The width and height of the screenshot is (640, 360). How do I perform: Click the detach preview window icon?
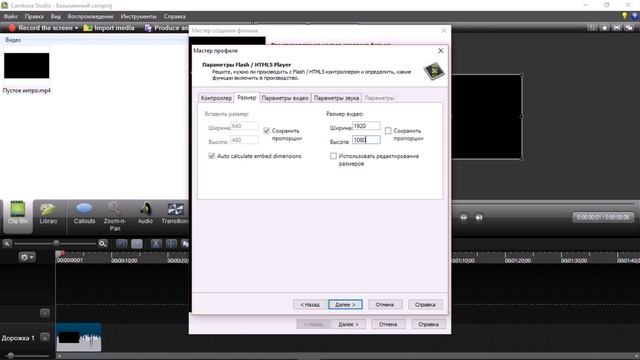629,28
